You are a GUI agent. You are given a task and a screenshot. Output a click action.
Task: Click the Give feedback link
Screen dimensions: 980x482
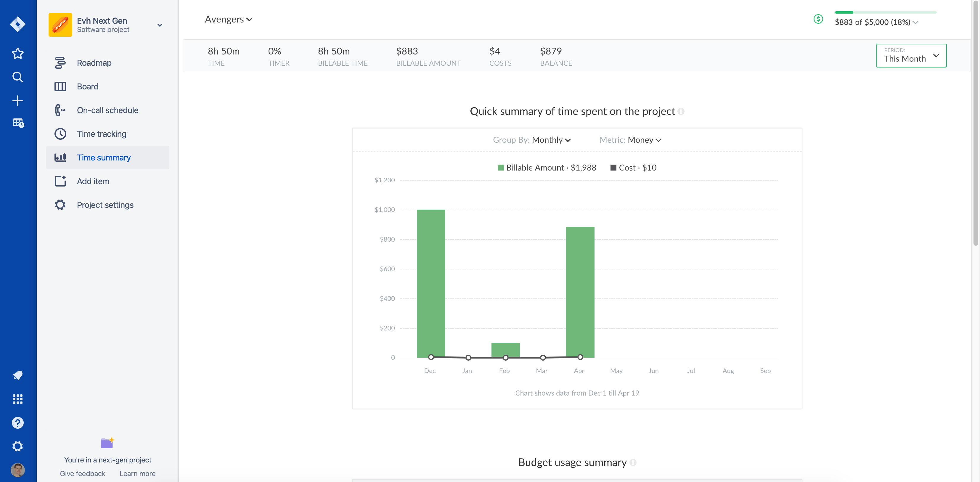coord(83,473)
